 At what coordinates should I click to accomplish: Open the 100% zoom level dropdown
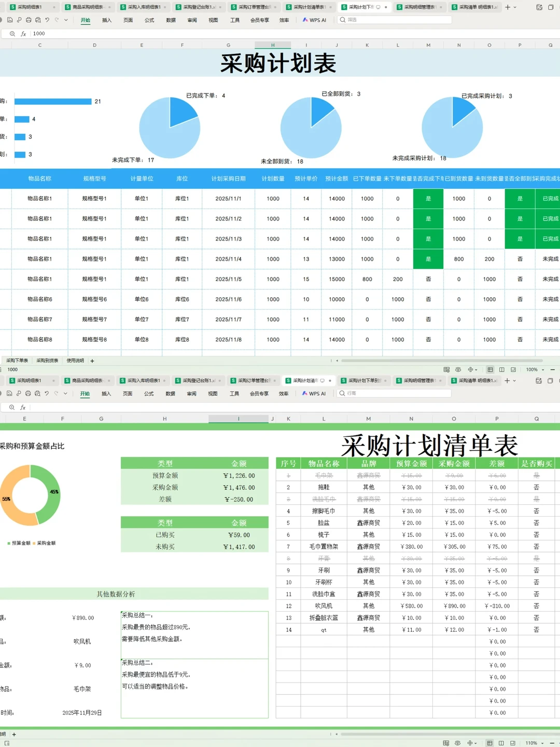[x=534, y=369]
